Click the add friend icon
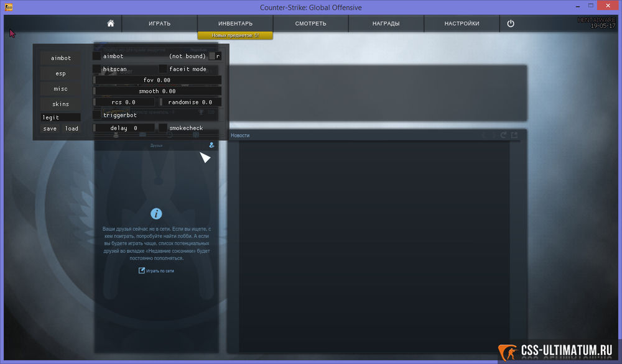 (x=211, y=145)
